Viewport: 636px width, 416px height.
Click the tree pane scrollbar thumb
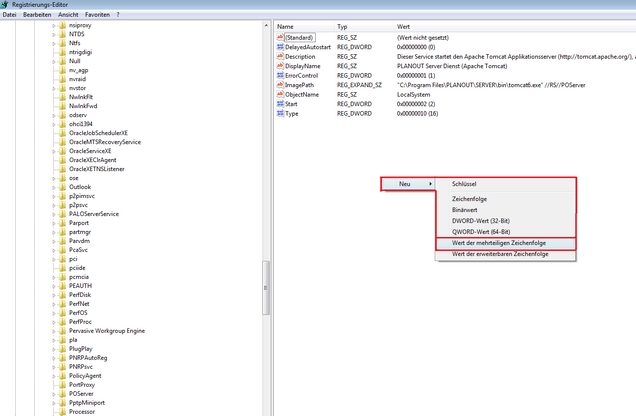(x=266, y=288)
